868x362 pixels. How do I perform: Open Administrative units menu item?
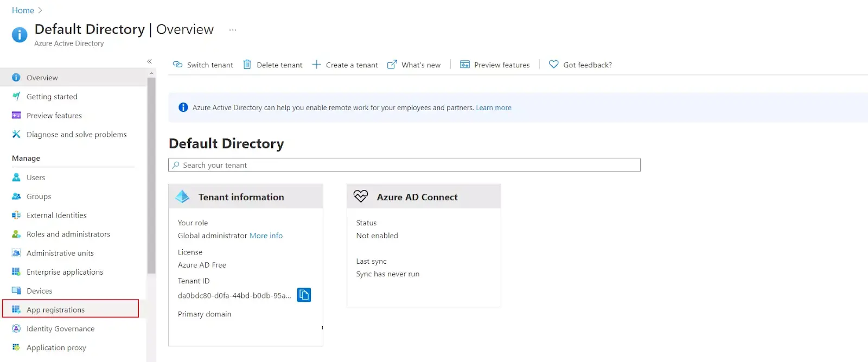pos(73,253)
